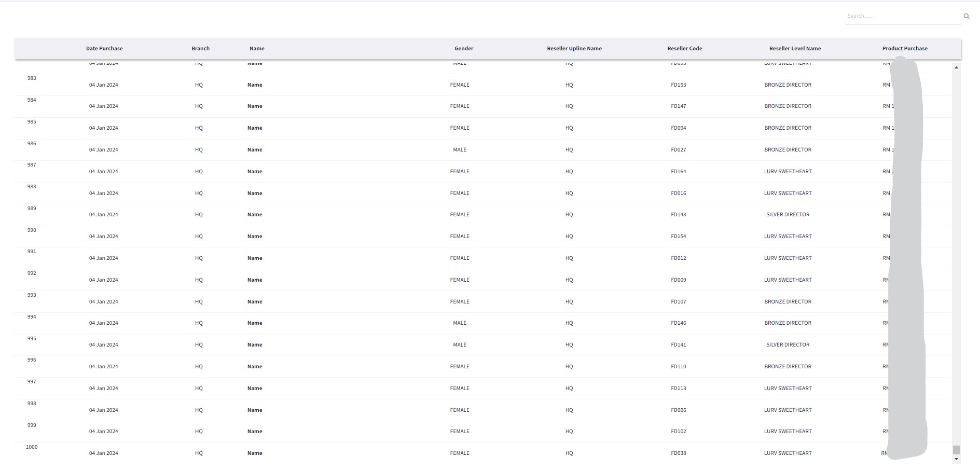Select reseller code FD148
The width and height of the screenshot is (980, 471).
tap(678, 214)
